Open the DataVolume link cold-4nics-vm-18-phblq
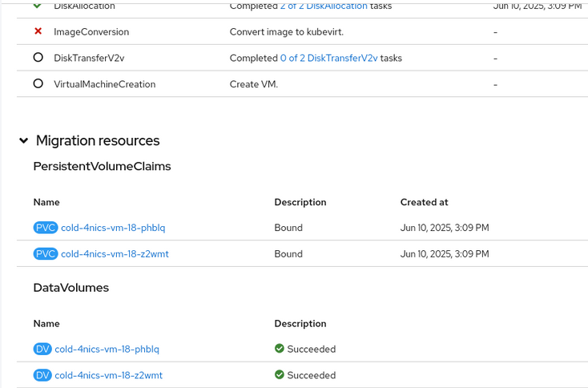 [107, 350]
